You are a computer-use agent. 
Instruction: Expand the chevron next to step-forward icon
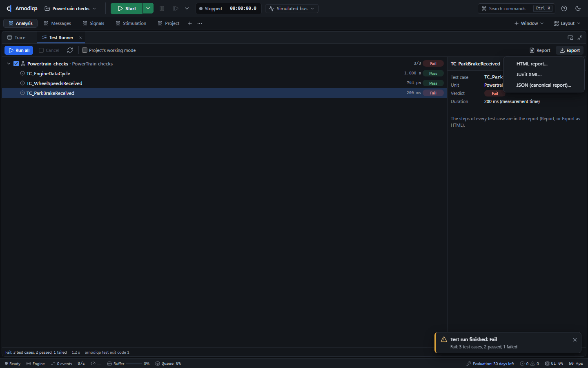coord(187,9)
